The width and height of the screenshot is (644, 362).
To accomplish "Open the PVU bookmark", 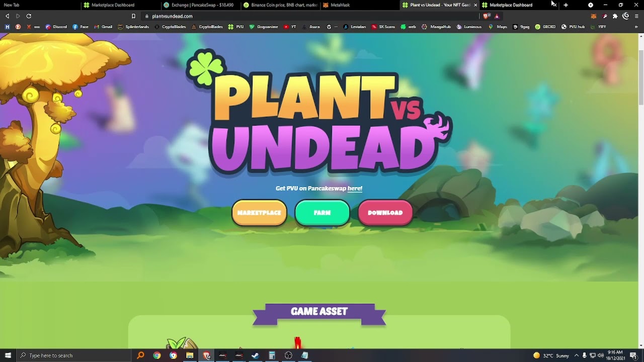I will [236, 27].
